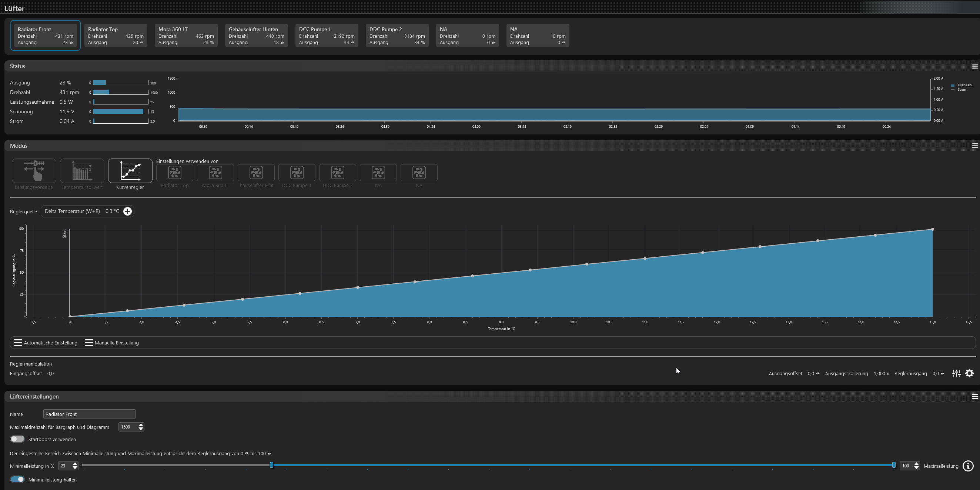
Task: Disable the Minimalleistung halten toggle
Action: [x=17, y=480]
